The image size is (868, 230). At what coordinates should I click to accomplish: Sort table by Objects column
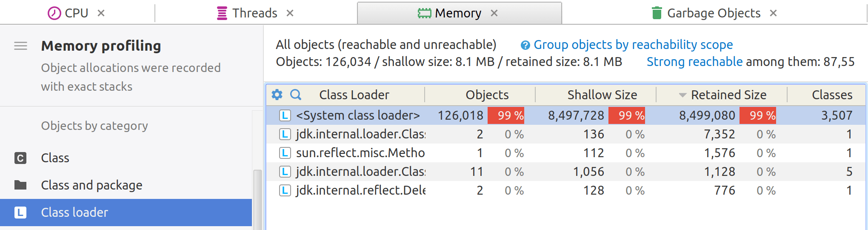[487, 95]
